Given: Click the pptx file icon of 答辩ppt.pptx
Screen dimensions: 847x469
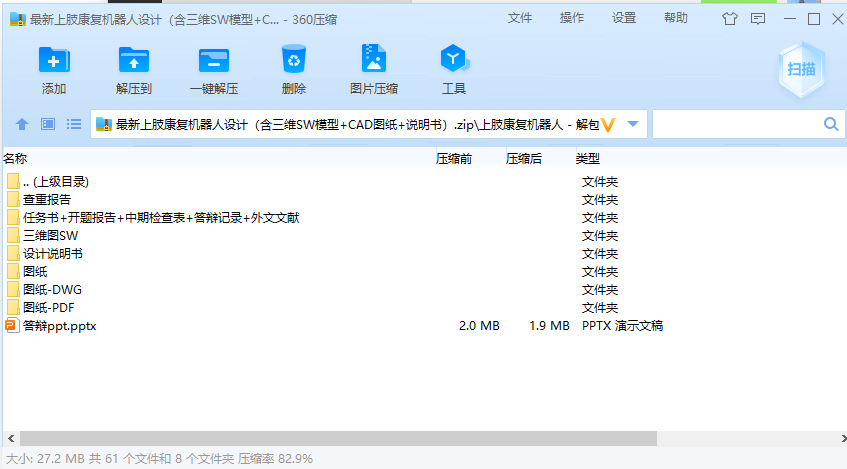Looking at the screenshot, I should pyautogui.click(x=12, y=325).
